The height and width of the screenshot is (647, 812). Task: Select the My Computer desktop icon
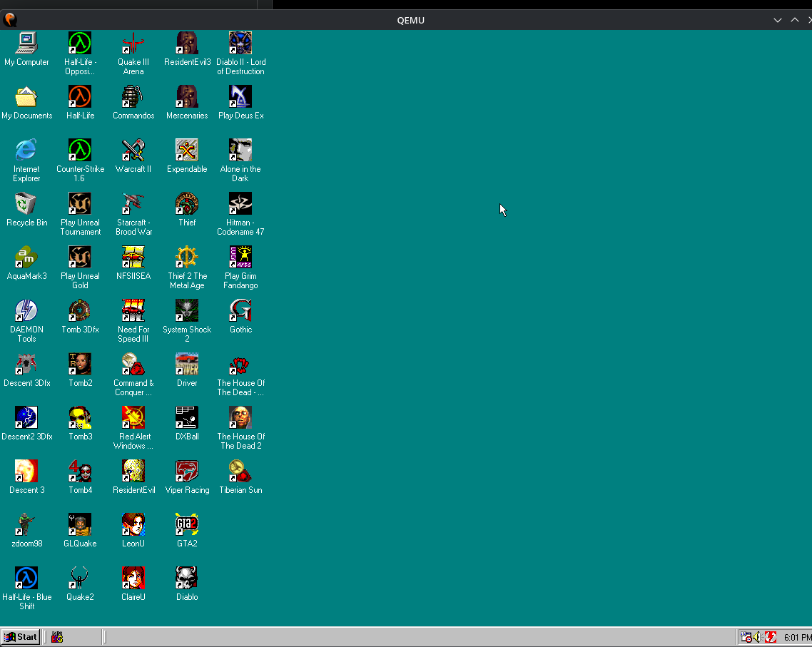(x=26, y=43)
